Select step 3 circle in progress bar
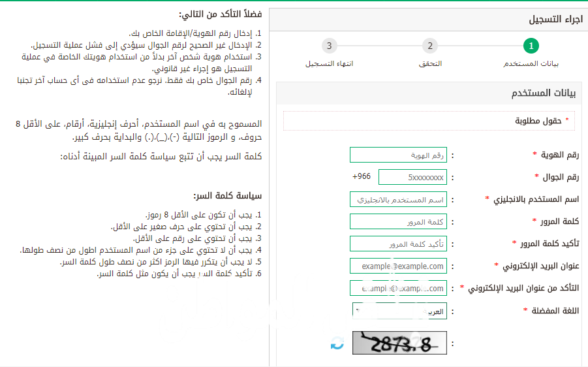The image size is (588, 367). (x=329, y=46)
